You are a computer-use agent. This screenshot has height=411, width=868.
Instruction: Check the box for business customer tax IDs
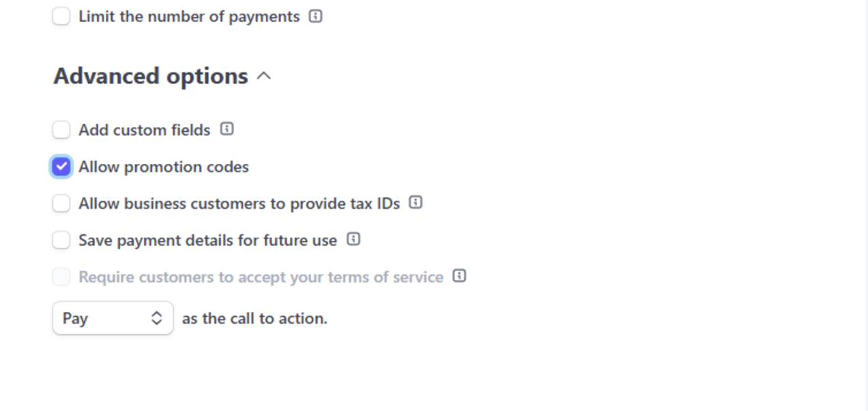tap(61, 203)
